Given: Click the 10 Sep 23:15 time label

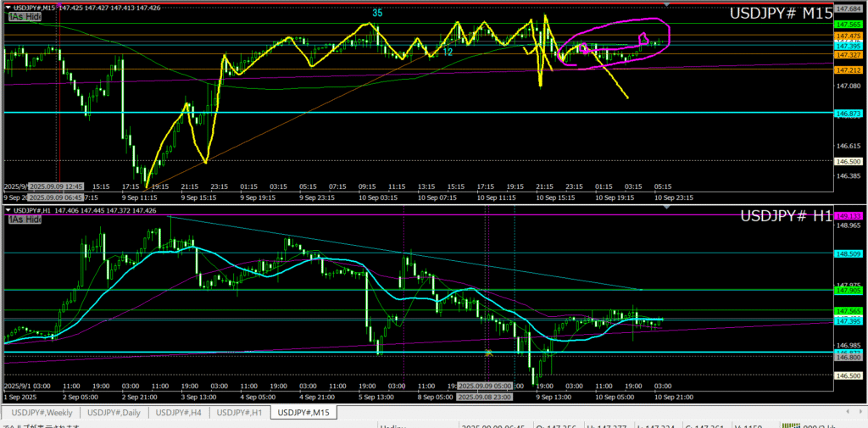Looking at the screenshot, I should tap(673, 197).
